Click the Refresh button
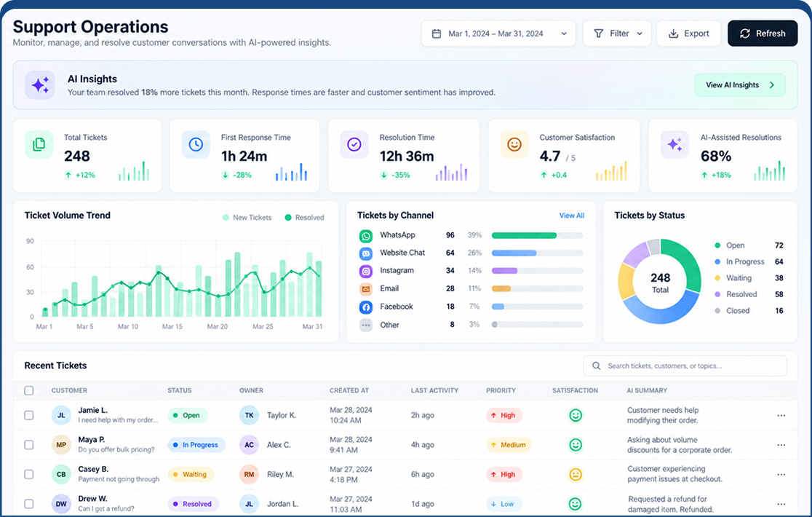 click(763, 33)
